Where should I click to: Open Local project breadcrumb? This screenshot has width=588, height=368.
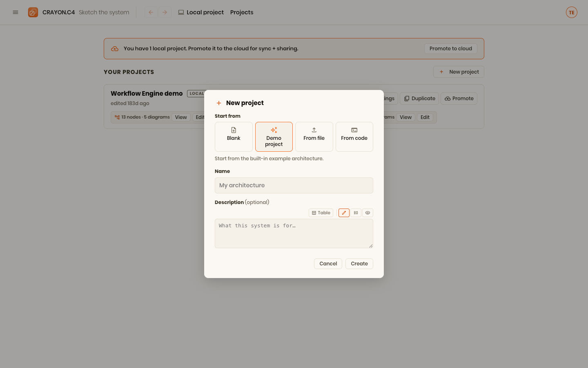pyautogui.click(x=201, y=12)
